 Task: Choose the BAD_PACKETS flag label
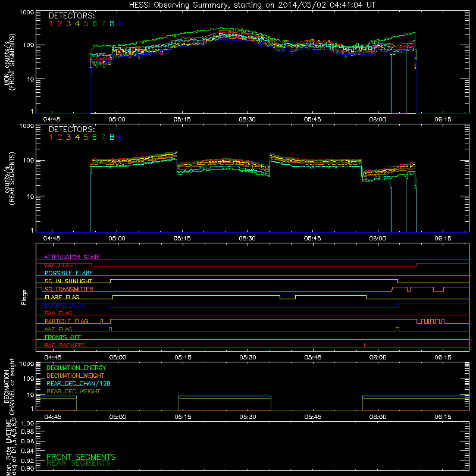[65, 345]
